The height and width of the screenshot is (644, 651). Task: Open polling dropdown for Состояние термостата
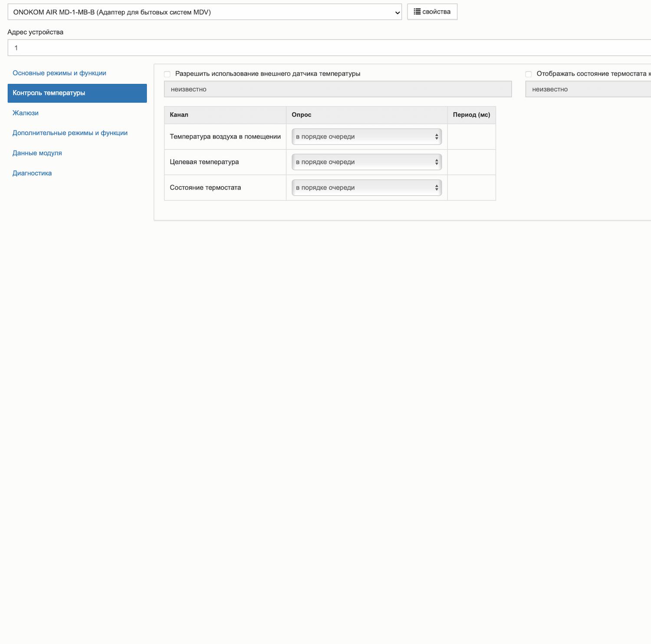[x=367, y=187]
